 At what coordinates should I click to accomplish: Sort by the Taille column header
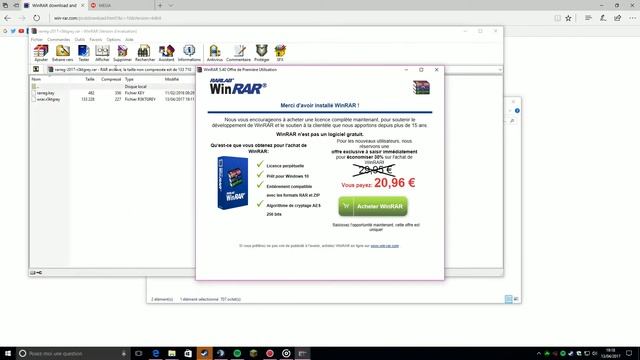(x=90, y=79)
